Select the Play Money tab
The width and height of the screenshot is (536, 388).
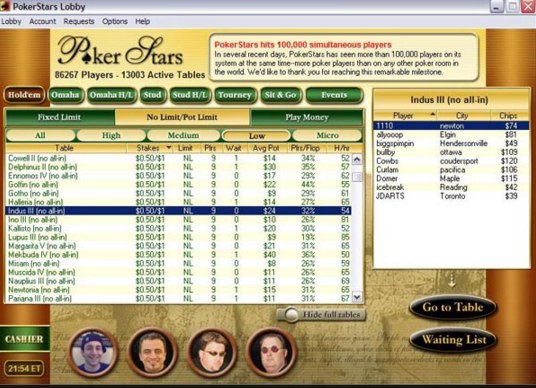tap(307, 117)
